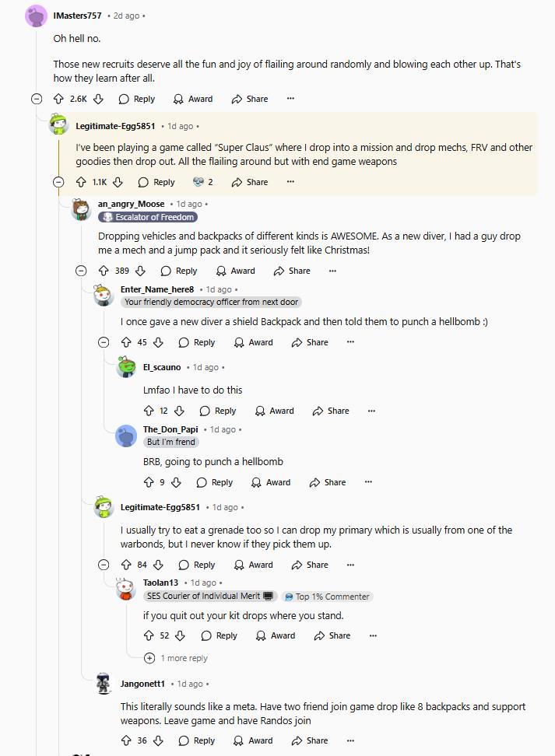The height and width of the screenshot is (756, 555).
Task: Upvote an_angry_Moose's comment with 389 votes
Action: (104, 271)
